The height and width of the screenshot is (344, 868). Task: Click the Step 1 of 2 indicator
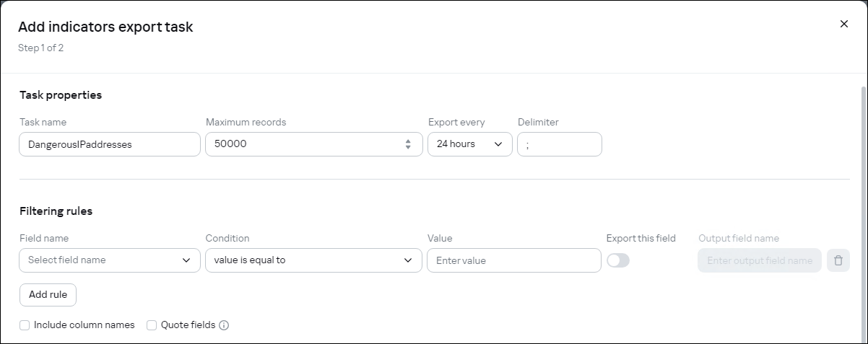(41, 48)
